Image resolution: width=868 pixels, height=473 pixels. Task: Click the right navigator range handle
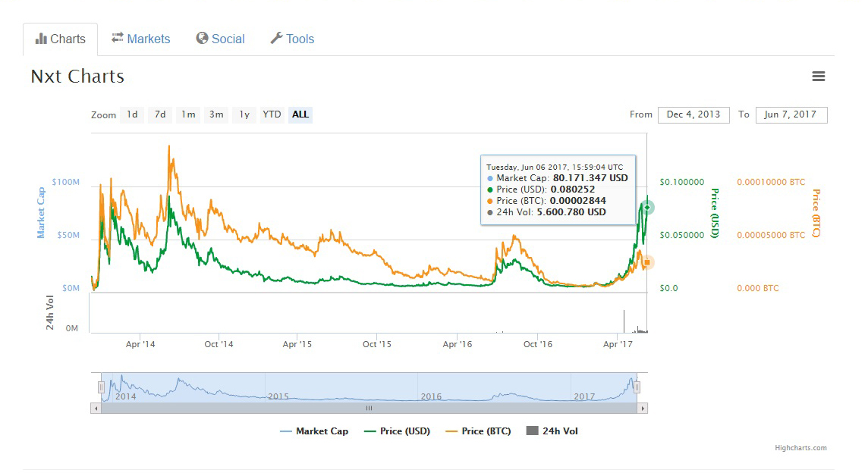pyautogui.click(x=637, y=387)
